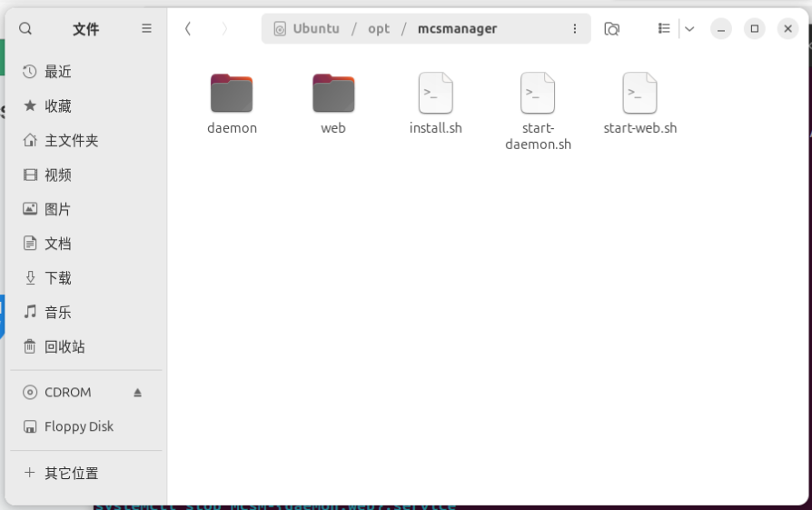The width and height of the screenshot is (812, 510).
Task: Minimize the Files window
Action: click(x=721, y=28)
